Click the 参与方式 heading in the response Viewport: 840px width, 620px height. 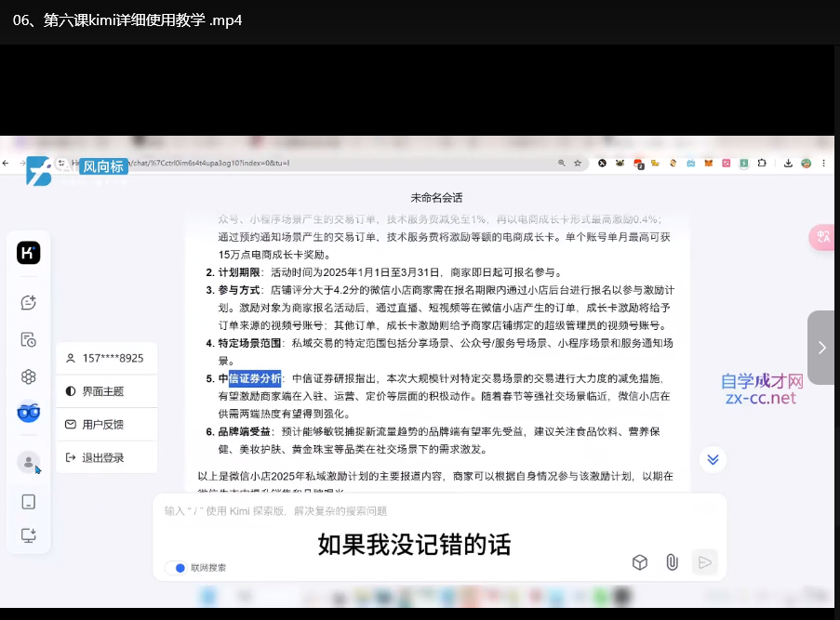(239, 290)
